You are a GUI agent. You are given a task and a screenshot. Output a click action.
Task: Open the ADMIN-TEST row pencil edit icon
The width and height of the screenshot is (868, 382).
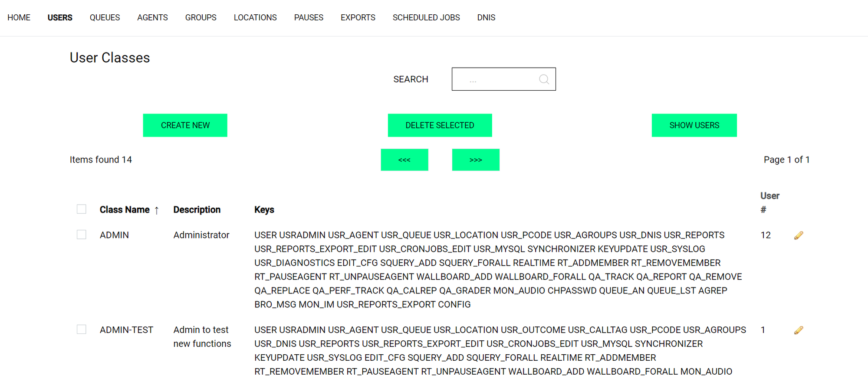click(799, 330)
